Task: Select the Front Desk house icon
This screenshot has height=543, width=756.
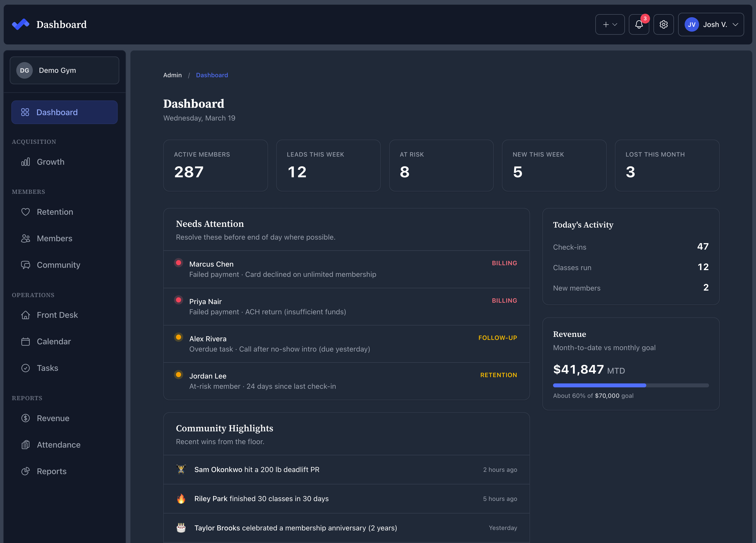Action: [x=26, y=315]
